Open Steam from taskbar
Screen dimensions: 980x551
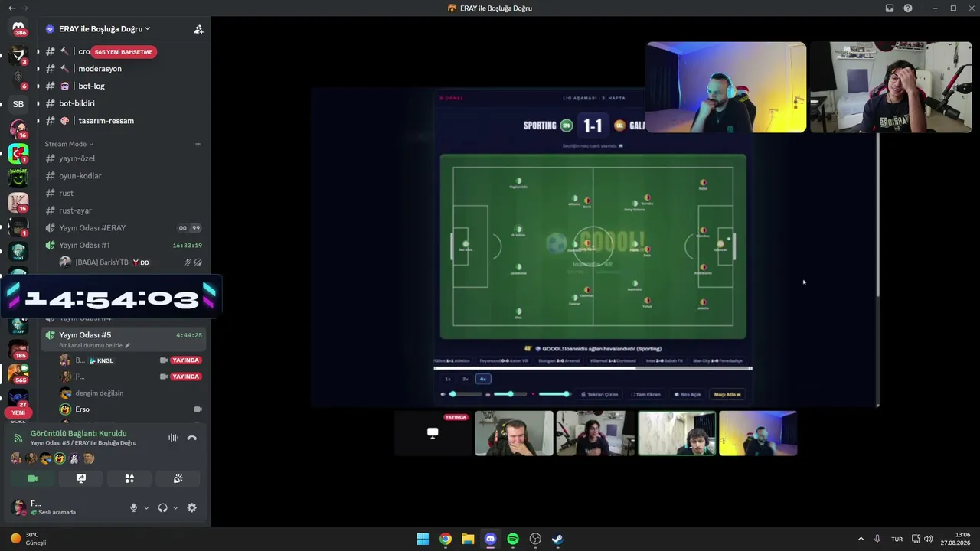point(557,539)
